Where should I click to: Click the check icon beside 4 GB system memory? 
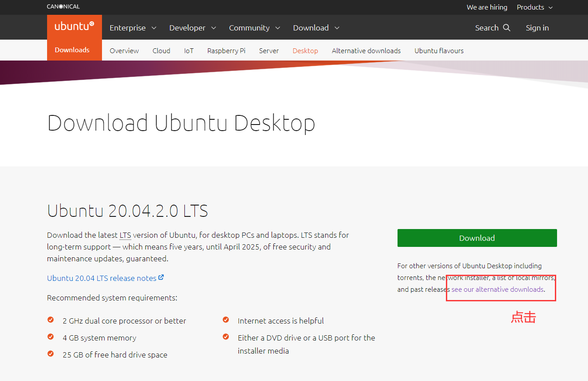51,337
